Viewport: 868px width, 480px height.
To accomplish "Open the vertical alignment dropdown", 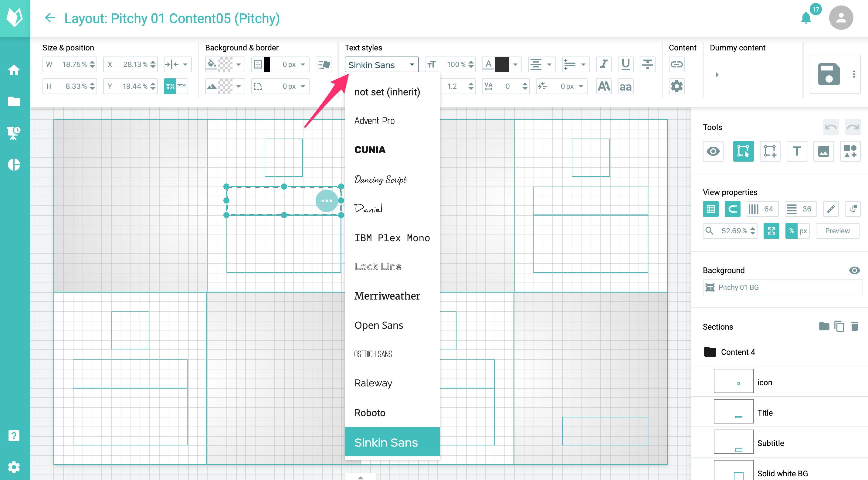I will pos(575,64).
